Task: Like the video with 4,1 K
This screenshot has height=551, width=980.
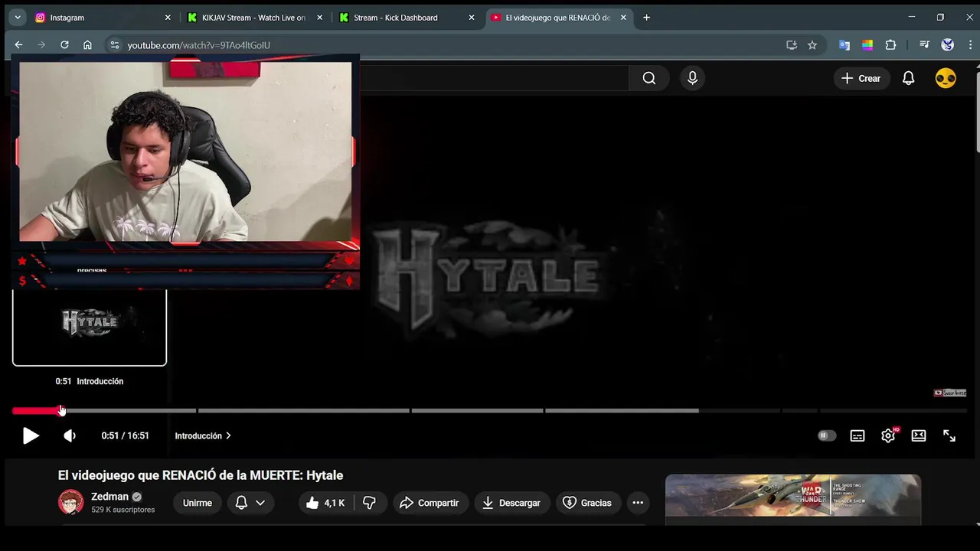Action: coord(325,503)
